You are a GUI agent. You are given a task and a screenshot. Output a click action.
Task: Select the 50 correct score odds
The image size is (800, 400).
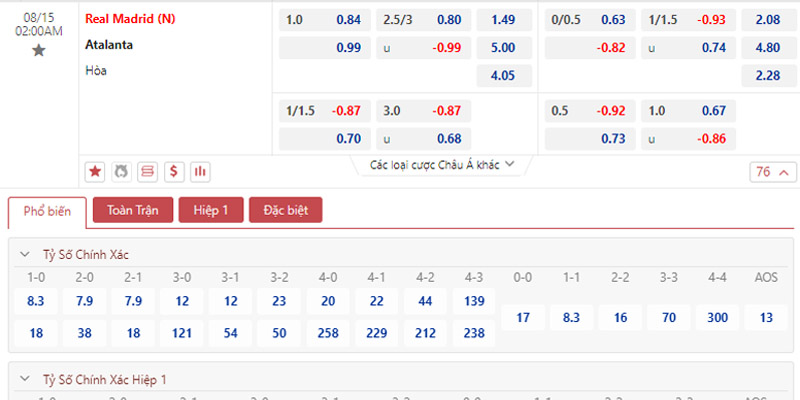(279, 333)
